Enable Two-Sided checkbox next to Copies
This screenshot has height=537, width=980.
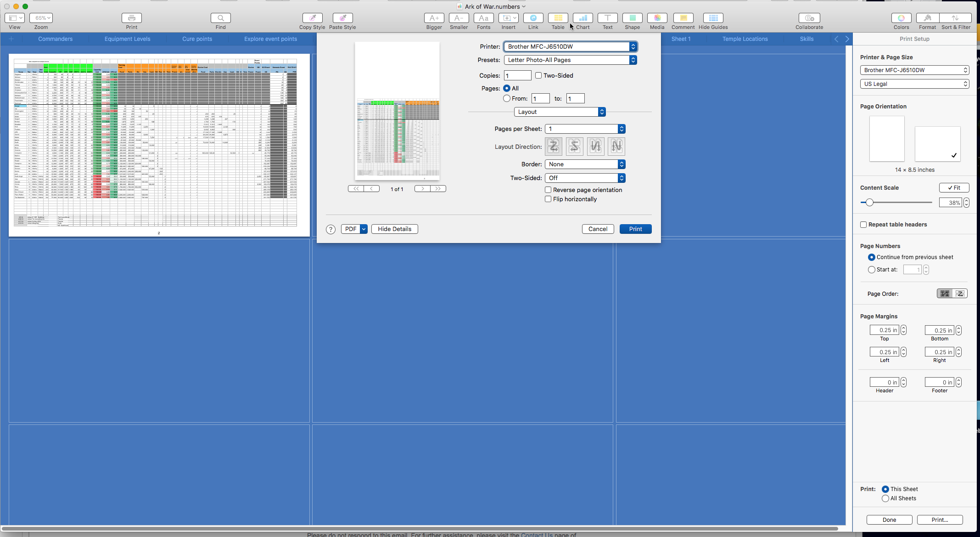click(538, 76)
